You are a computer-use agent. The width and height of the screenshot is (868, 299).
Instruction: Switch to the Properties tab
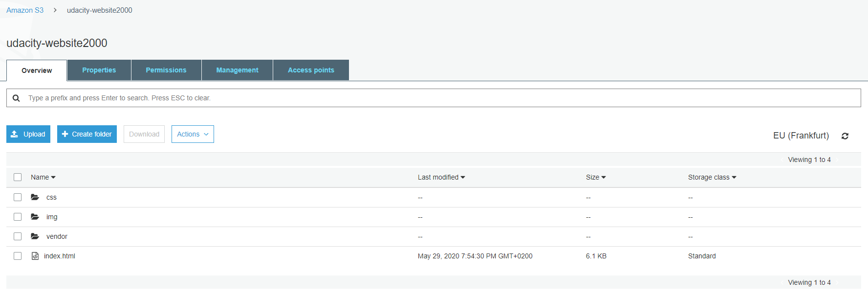click(99, 70)
